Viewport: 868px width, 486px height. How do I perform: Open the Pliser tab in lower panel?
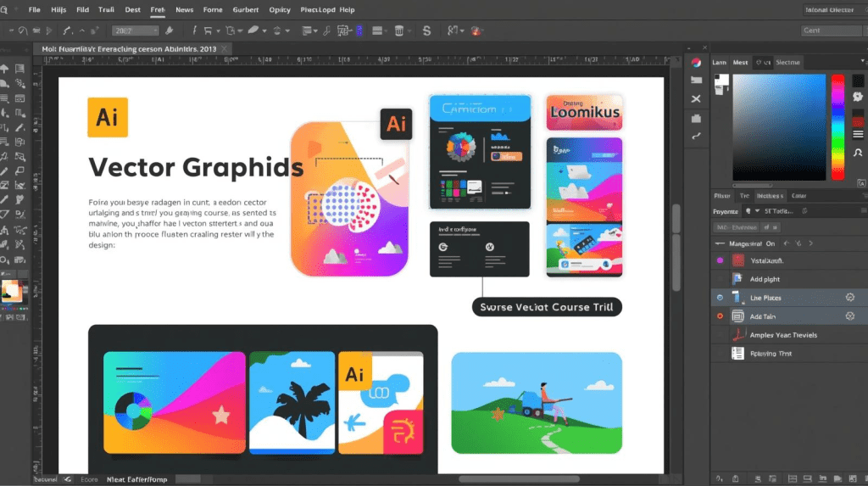(722, 196)
